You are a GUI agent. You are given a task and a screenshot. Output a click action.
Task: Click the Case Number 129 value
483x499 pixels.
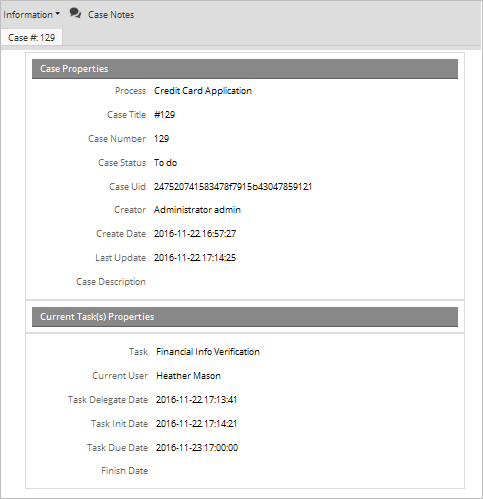coord(161,139)
